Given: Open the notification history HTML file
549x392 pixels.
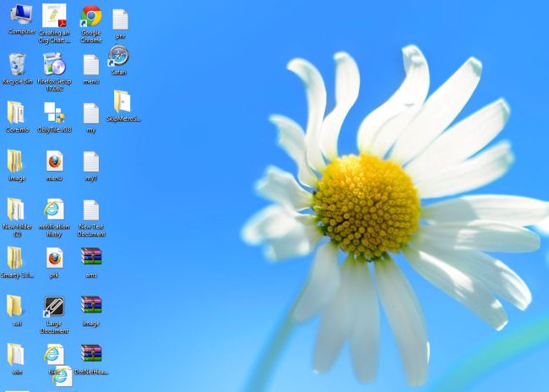Looking at the screenshot, I should point(54,218).
